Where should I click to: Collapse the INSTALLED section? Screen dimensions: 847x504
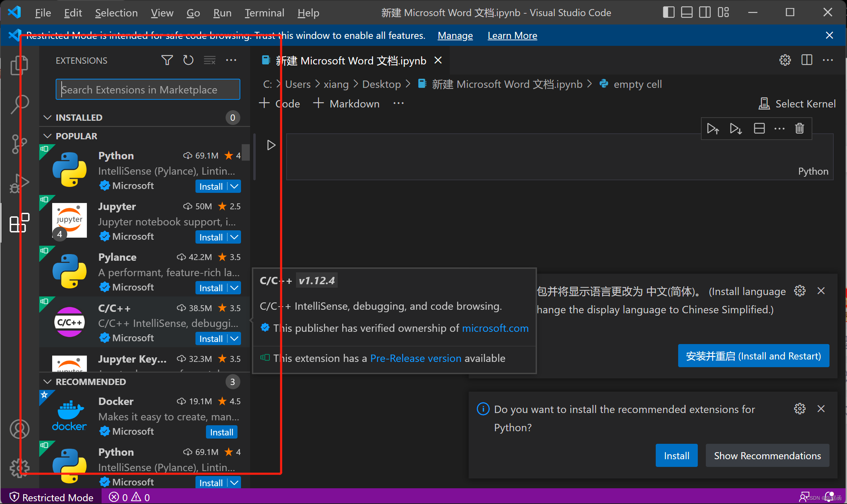click(x=47, y=118)
